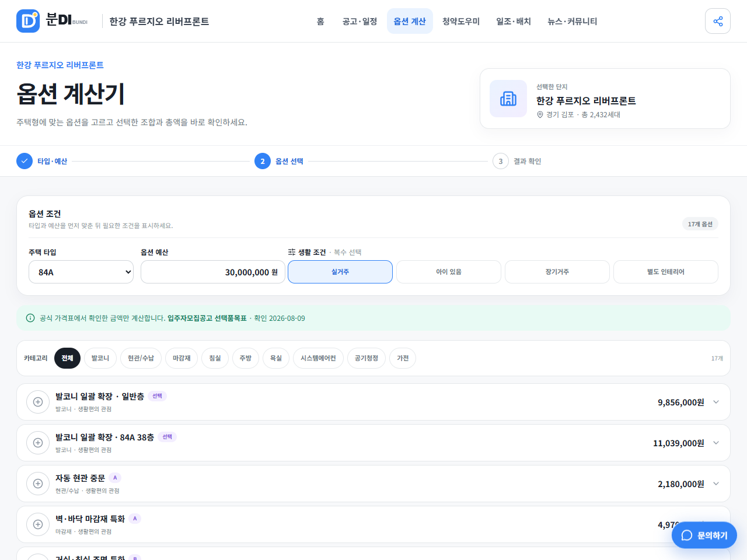
Task: Toggle 실거주 living condition
Action: tap(340, 272)
